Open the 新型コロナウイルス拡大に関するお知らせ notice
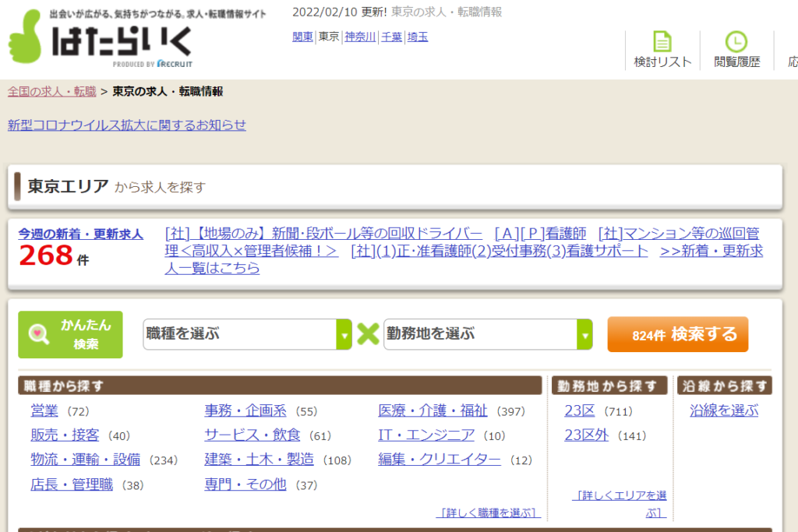The image size is (798, 532). click(126, 125)
